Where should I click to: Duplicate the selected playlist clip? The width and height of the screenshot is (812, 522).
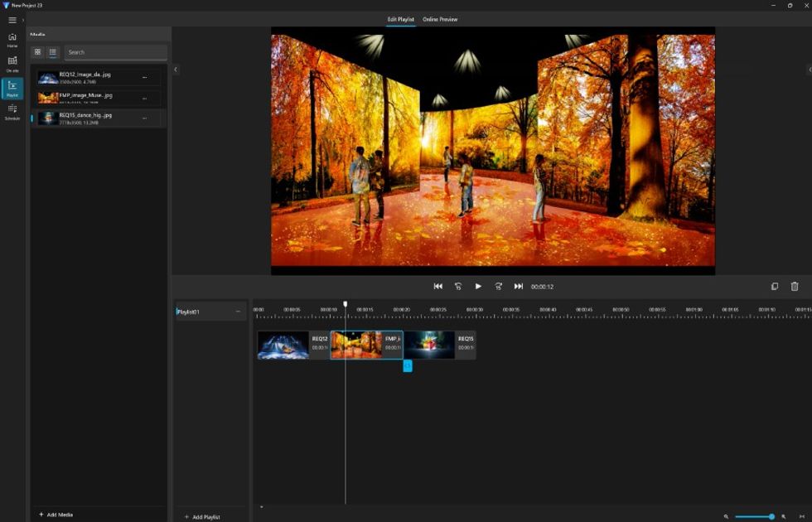click(x=775, y=285)
